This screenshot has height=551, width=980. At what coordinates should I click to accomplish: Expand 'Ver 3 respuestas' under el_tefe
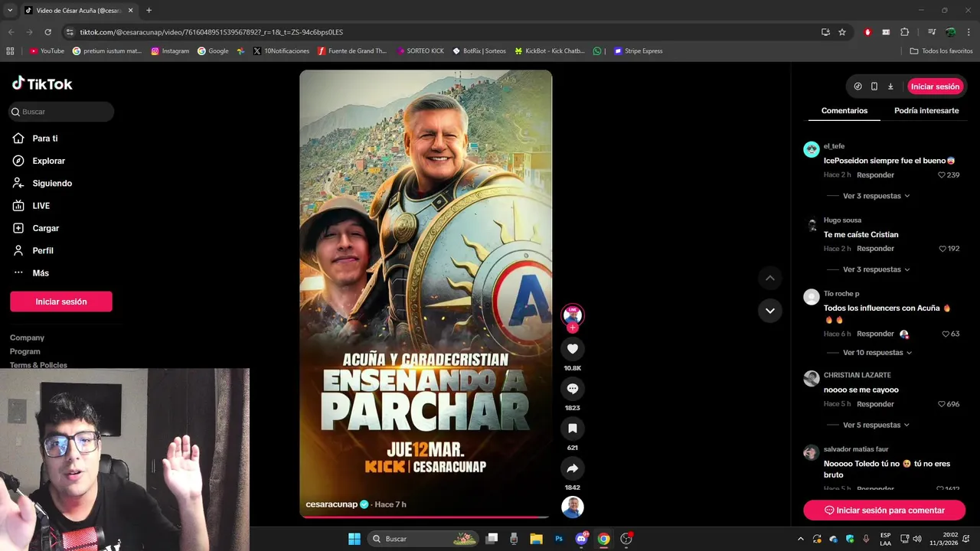tap(876, 196)
